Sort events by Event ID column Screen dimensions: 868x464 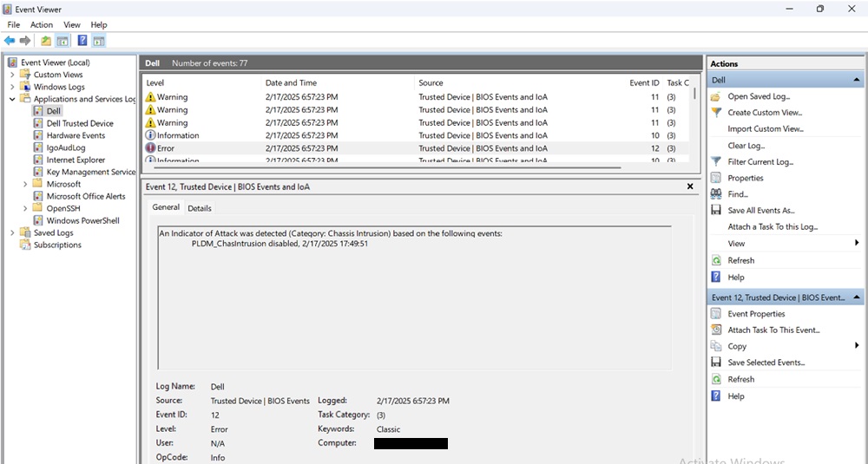[x=644, y=83]
